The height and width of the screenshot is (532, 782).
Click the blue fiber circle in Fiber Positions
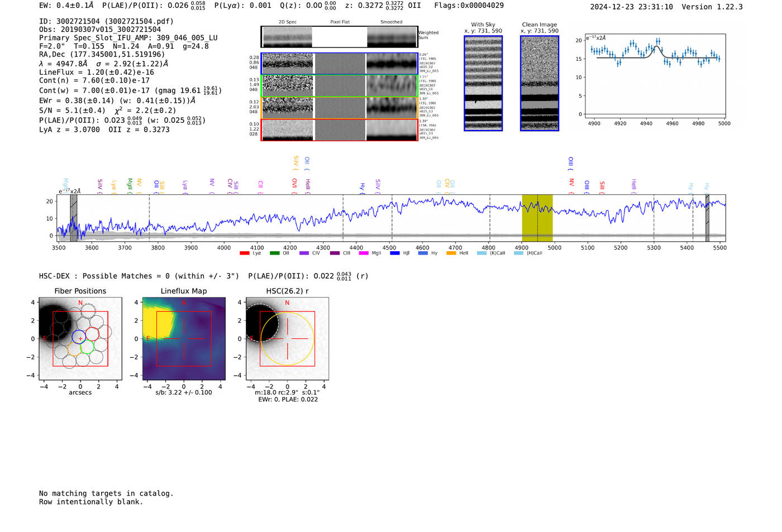[79, 337]
